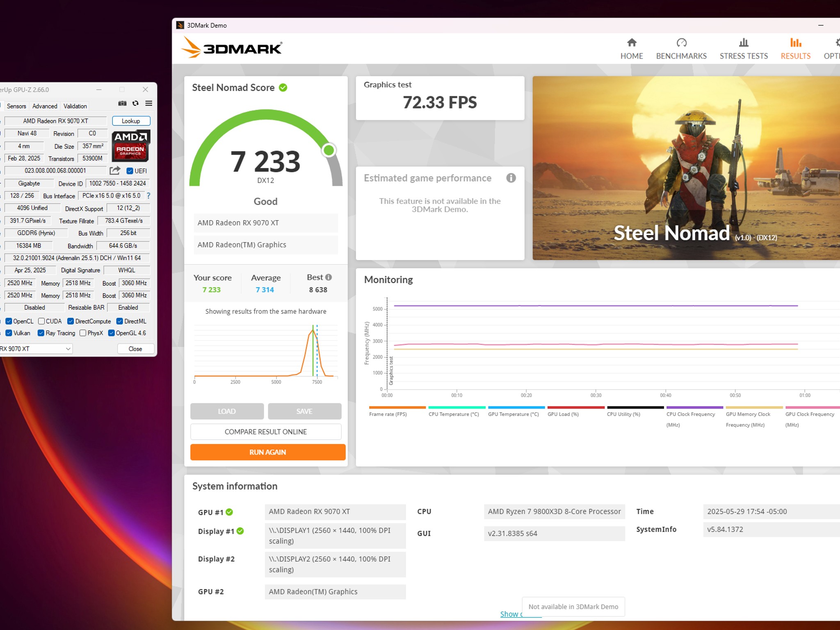Click the Steel Nomad benchmark artwork
This screenshot has width=840, height=630.
pos(686,168)
